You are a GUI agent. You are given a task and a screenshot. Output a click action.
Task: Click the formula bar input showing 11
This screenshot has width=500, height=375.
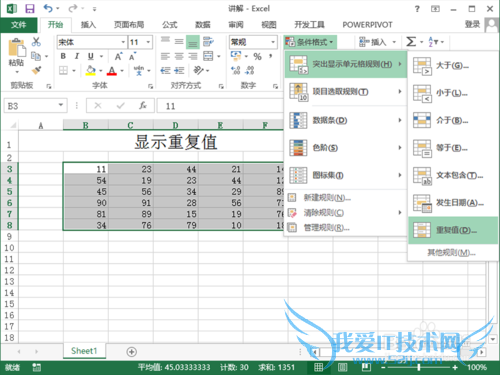point(220,106)
